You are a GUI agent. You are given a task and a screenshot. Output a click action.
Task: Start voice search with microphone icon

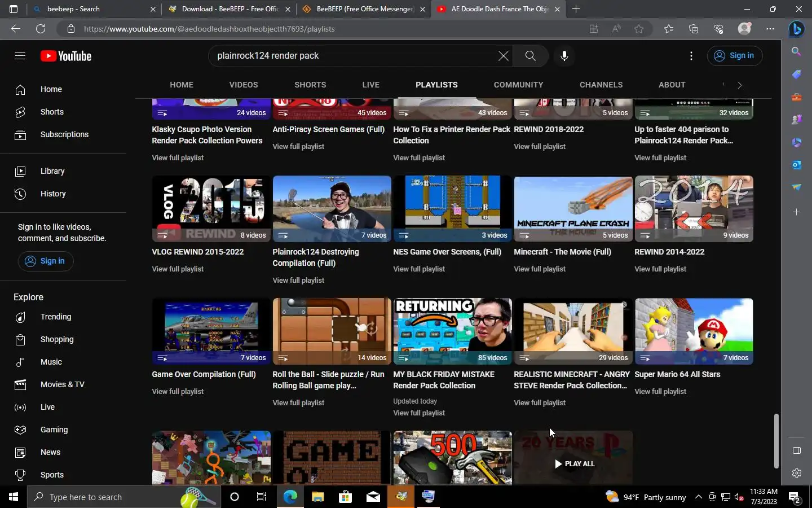564,56
